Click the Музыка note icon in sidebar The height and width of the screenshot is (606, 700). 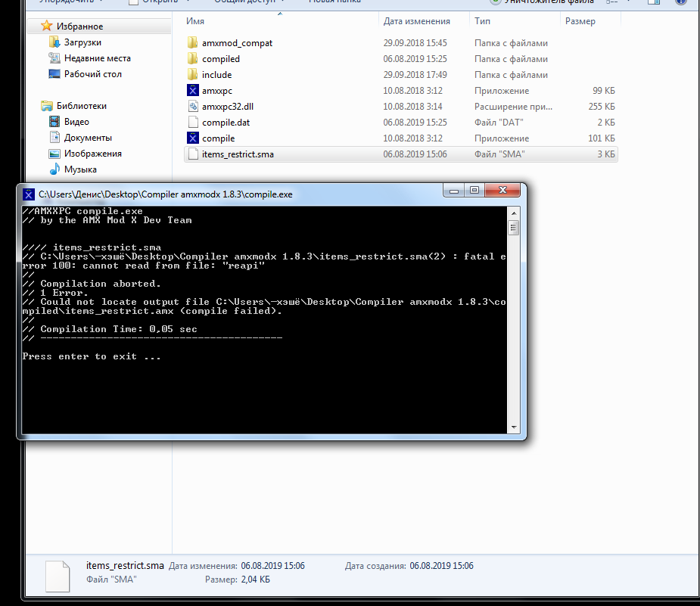54,169
